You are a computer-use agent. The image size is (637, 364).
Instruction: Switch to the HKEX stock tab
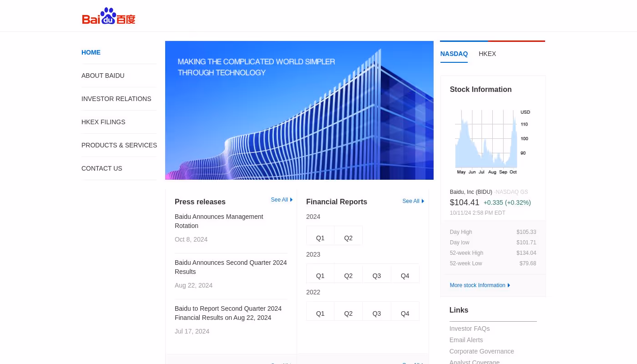coord(487,54)
